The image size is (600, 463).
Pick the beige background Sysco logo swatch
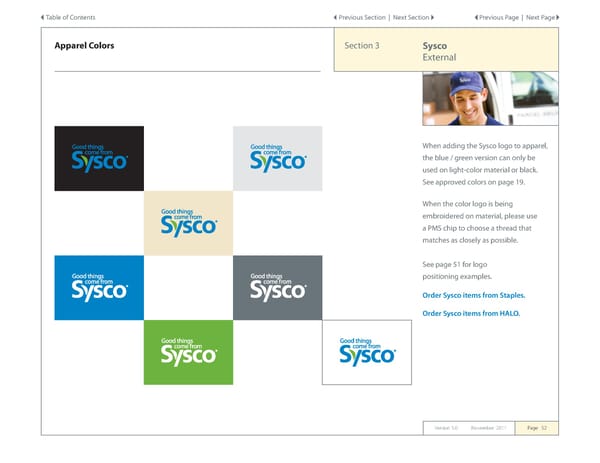[188, 223]
